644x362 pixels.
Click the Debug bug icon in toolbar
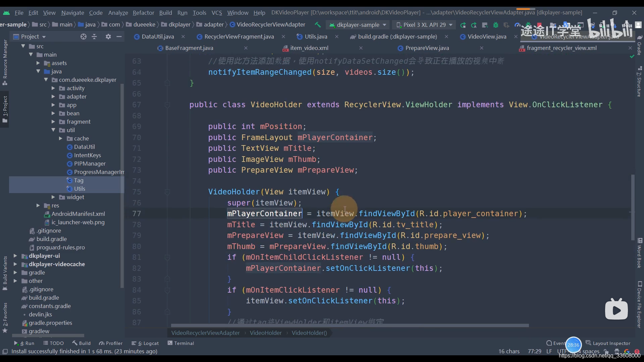coord(496,25)
